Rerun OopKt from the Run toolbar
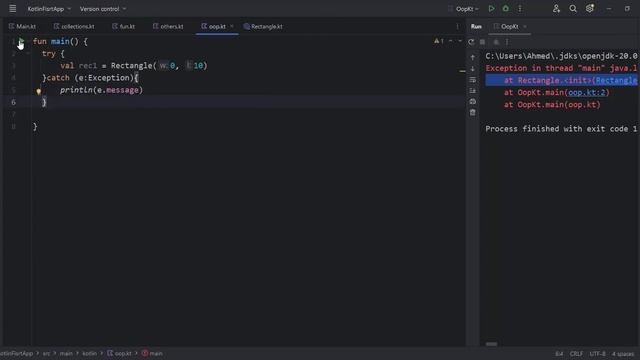This screenshot has height=360, width=640. coord(471,42)
